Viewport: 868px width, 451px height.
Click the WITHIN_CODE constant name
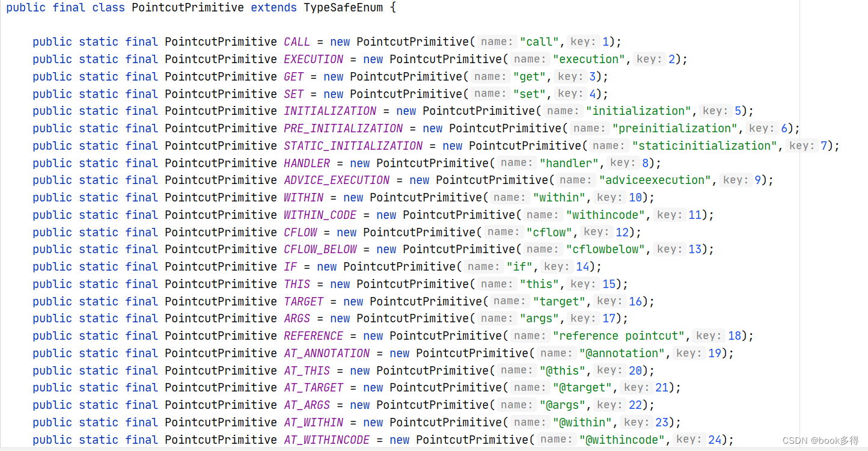(x=320, y=215)
